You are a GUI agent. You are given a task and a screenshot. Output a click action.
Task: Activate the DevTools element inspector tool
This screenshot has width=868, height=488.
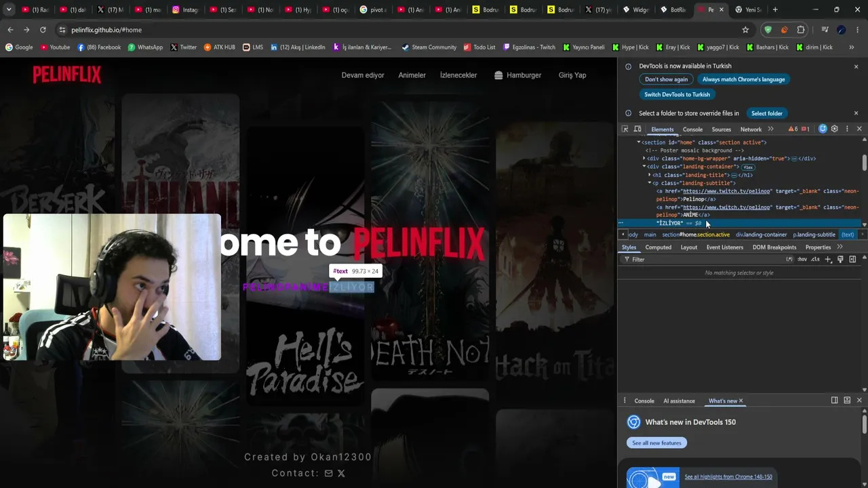pos(625,129)
